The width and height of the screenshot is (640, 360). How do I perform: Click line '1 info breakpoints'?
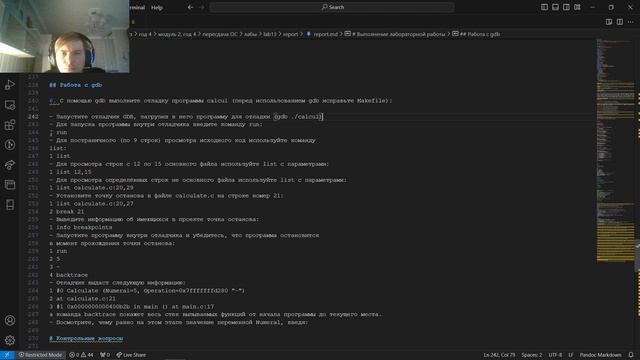81,227
